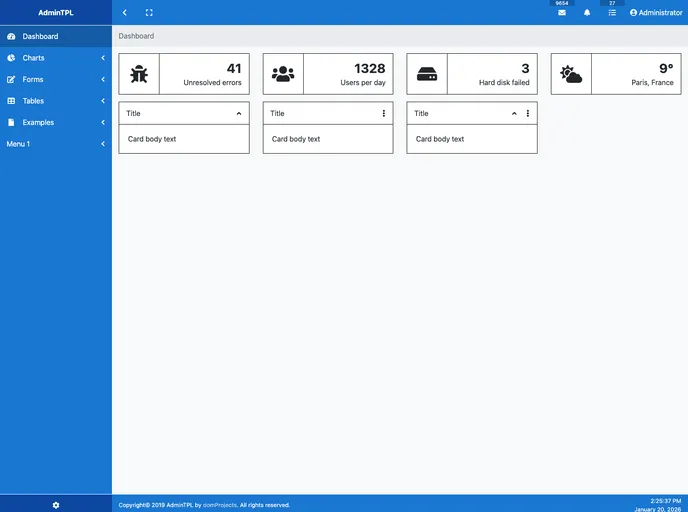
Task: Open the messages envelope icon
Action: coord(562,13)
